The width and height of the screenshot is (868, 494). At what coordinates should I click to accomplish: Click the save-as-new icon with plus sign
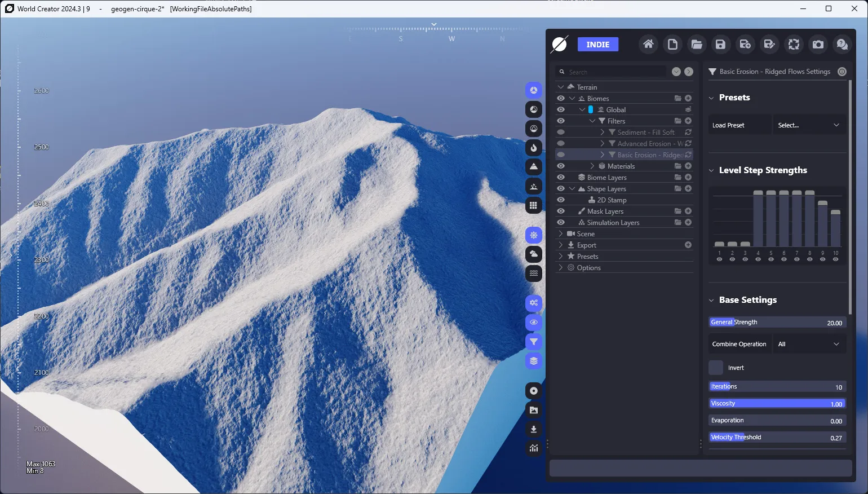[745, 44]
